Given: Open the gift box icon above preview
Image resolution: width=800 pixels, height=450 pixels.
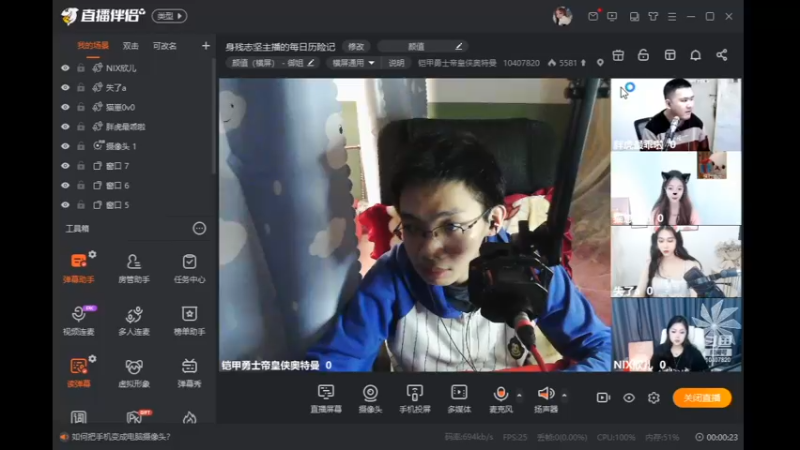Looking at the screenshot, I should [618, 55].
